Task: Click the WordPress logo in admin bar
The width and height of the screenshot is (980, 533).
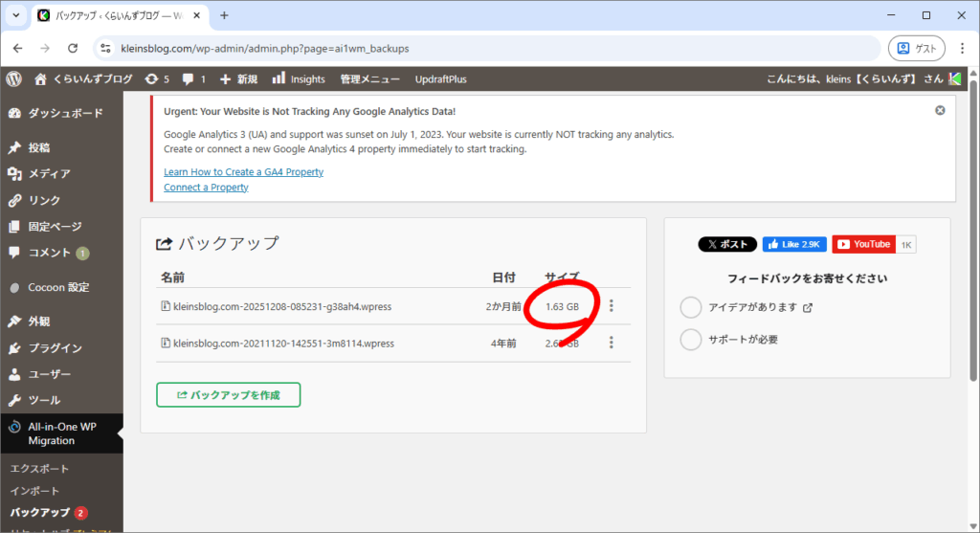Action: point(13,78)
